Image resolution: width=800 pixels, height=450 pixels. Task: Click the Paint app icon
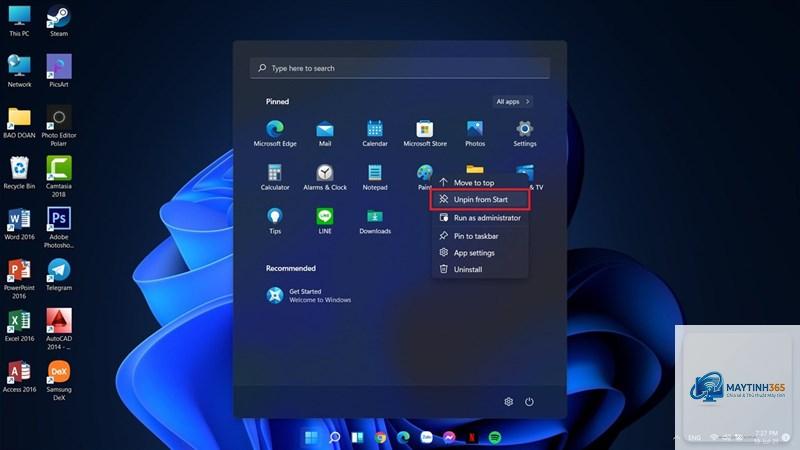point(424,172)
